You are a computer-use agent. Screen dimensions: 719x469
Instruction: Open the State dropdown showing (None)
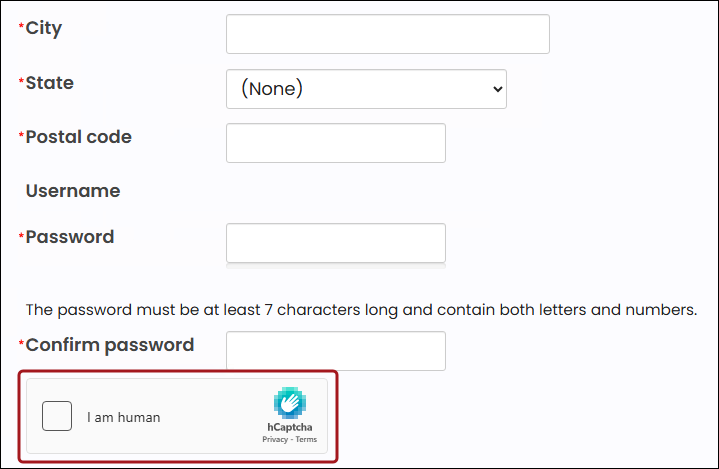366,89
